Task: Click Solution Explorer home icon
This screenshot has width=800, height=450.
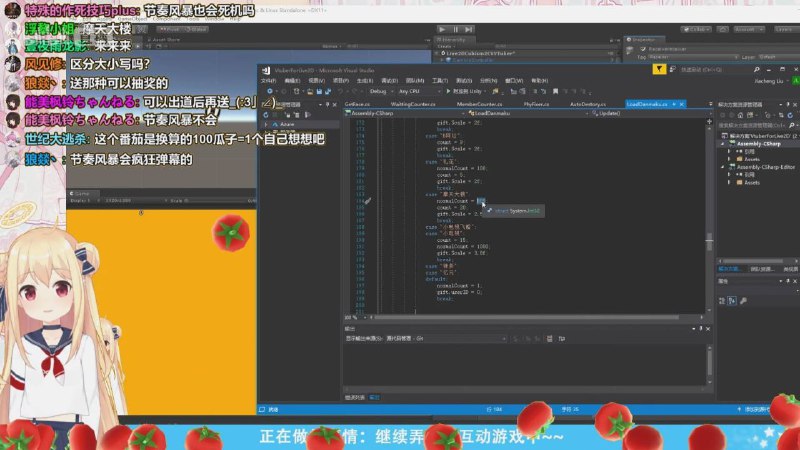Action: click(740, 115)
